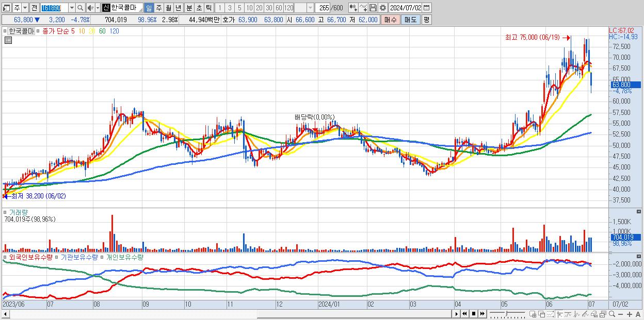Click the save chart floppy icon

pos(373,8)
